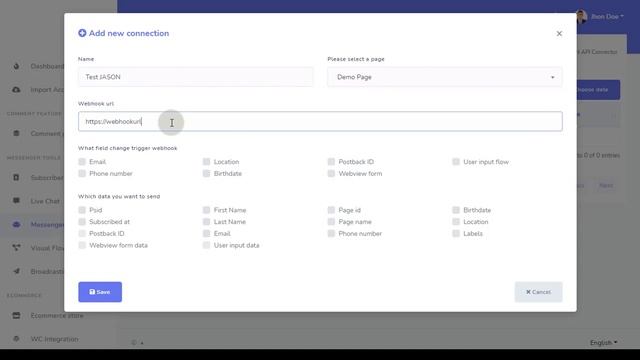
Task: Tick the Postback ID trigger checkbox
Action: tap(331, 162)
